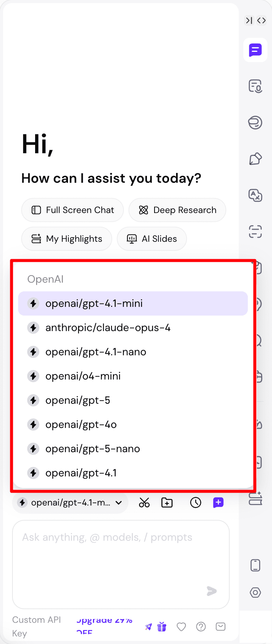
Task: Choose openai/gpt-5 in the model list
Action: 77,400
